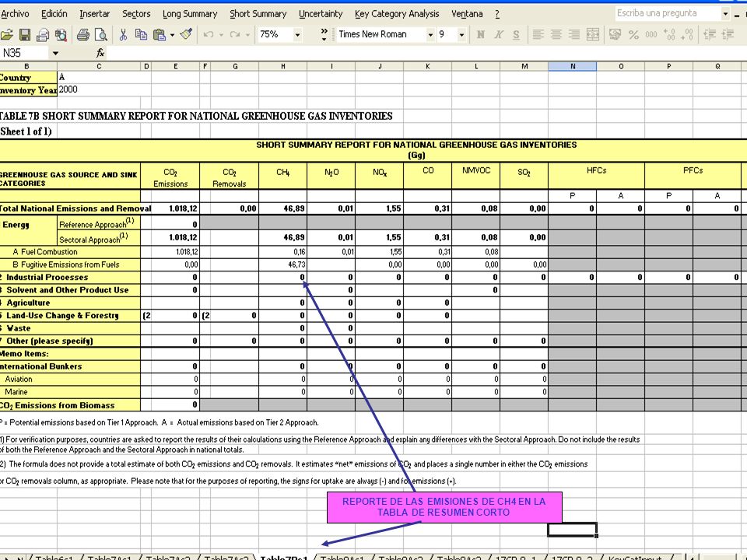Select column N header

(x=572, y=66)
